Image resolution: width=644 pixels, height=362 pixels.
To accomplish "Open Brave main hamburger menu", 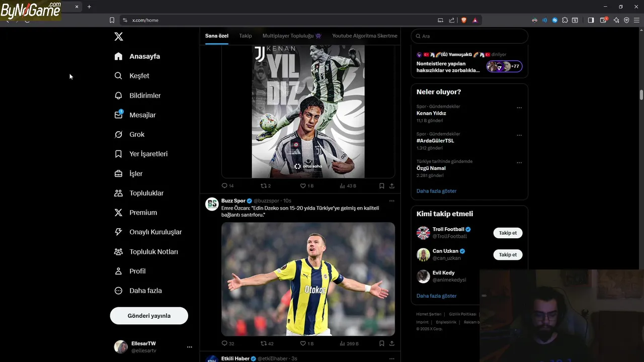I will 636,20.
